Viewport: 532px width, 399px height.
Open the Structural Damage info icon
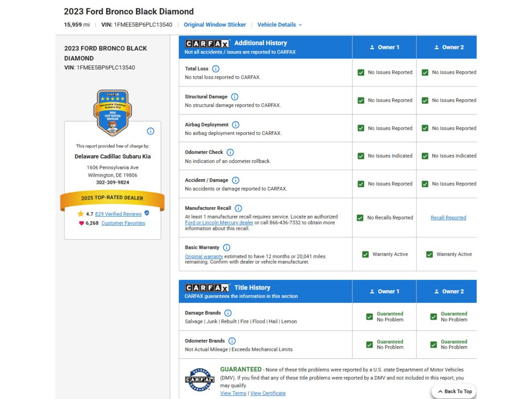click(235, 97)
